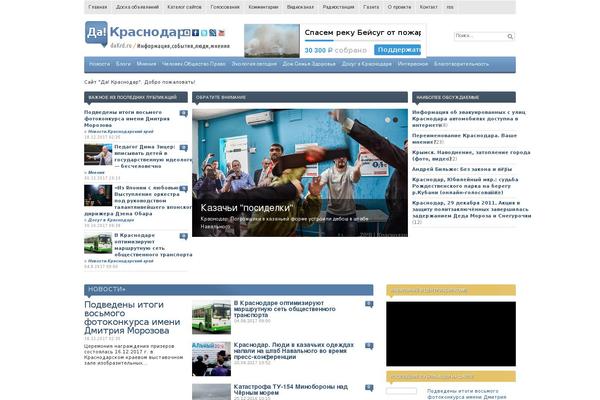Open Информация об эвакуированных автомобилях discussion
This screenshot has width=600, height=400.
469,119
